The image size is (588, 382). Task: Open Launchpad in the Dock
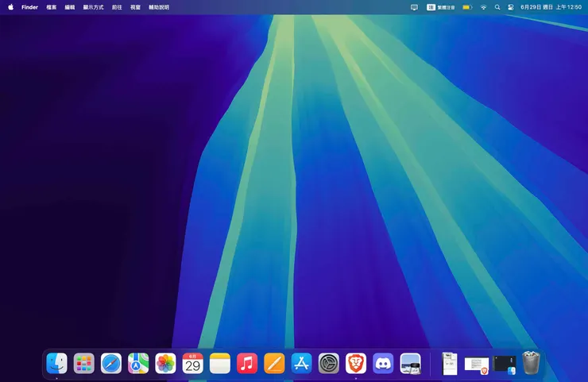pos(84,364)
